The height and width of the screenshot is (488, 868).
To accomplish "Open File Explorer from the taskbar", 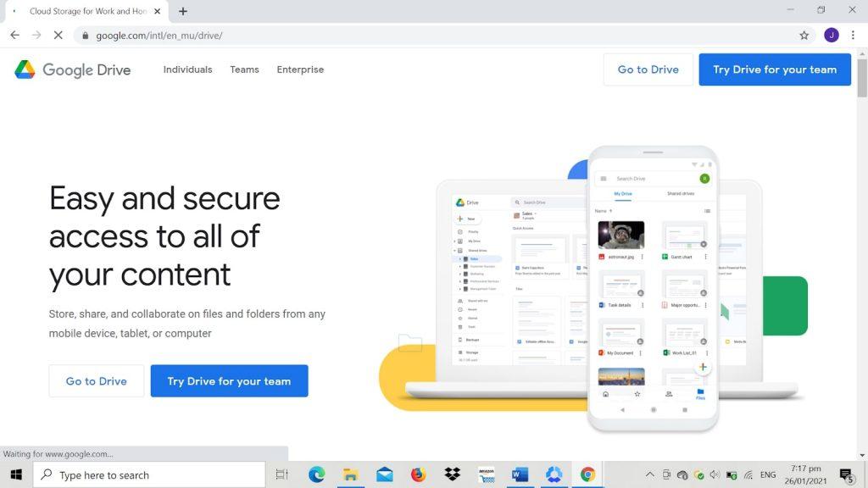I will 350,474.
